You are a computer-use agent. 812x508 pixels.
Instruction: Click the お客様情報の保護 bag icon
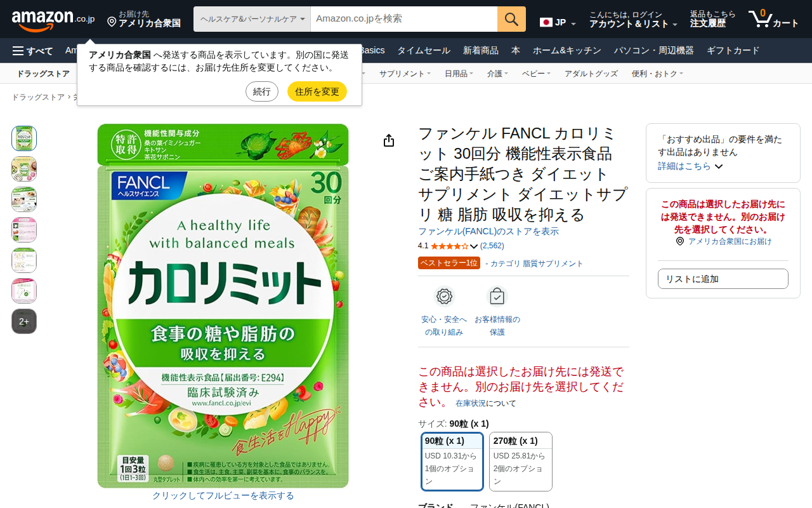pos(497,297)
